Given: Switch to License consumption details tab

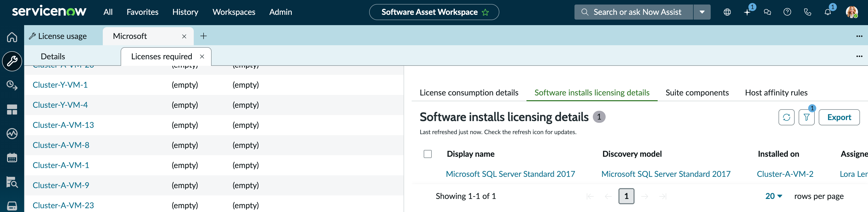Looking at the screenshot, I should [x=469, y=93].
